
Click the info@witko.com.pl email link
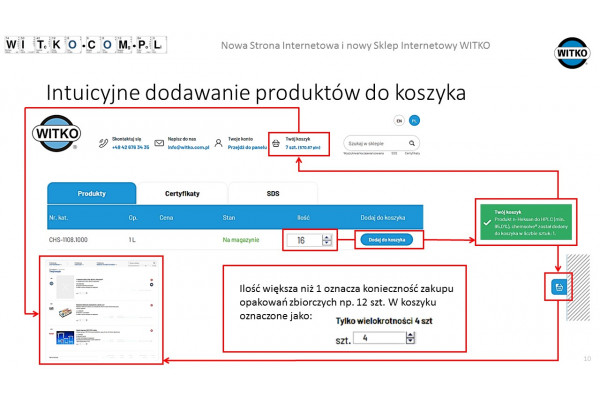tap(188, 147)
